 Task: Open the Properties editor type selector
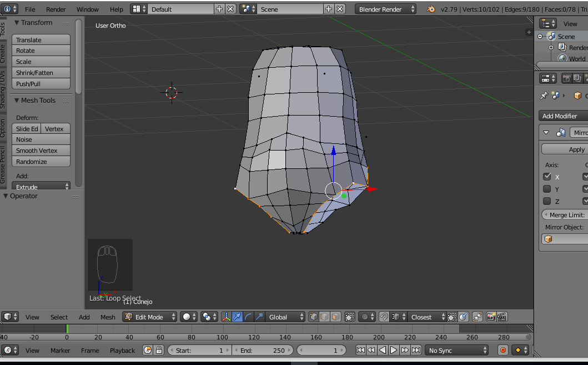point(548,78)
